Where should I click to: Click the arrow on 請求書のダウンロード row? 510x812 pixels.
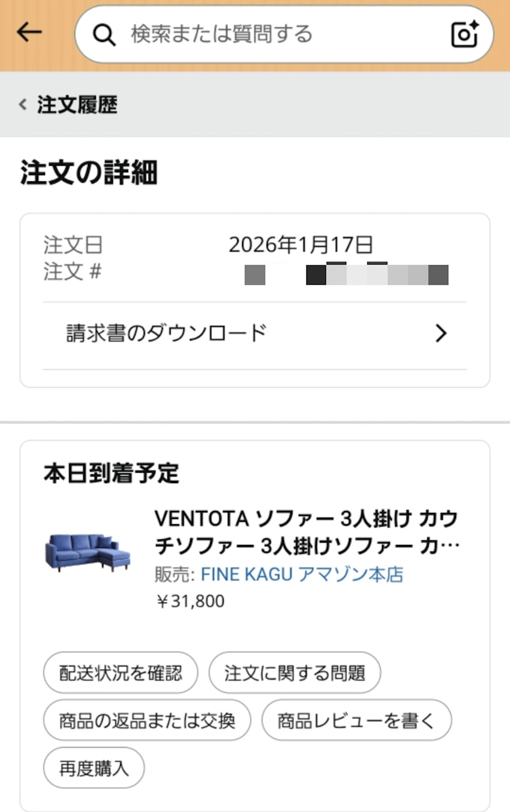(x=441, y=333)
